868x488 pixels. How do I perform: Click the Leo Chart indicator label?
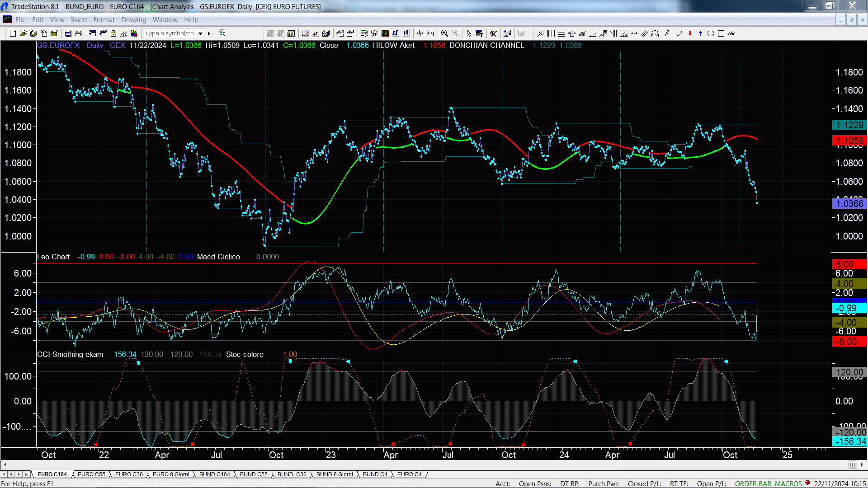[x=53, y=257]
